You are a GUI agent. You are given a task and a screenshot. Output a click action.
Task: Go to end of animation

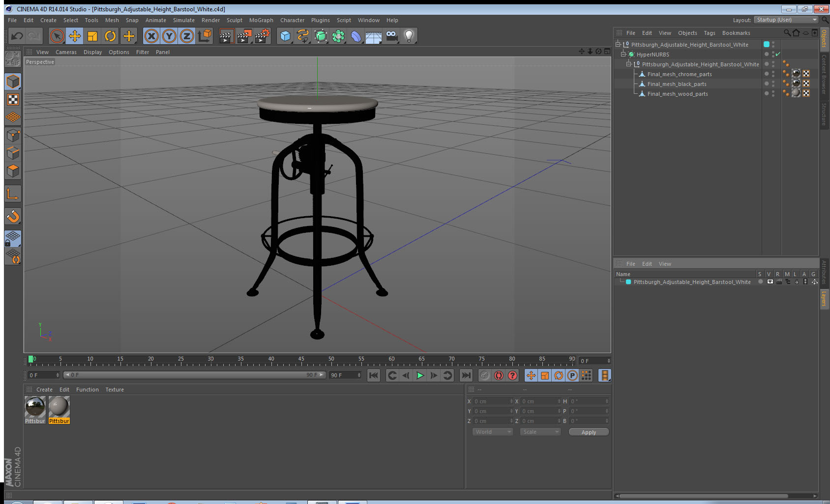click(x=466, y=375)
